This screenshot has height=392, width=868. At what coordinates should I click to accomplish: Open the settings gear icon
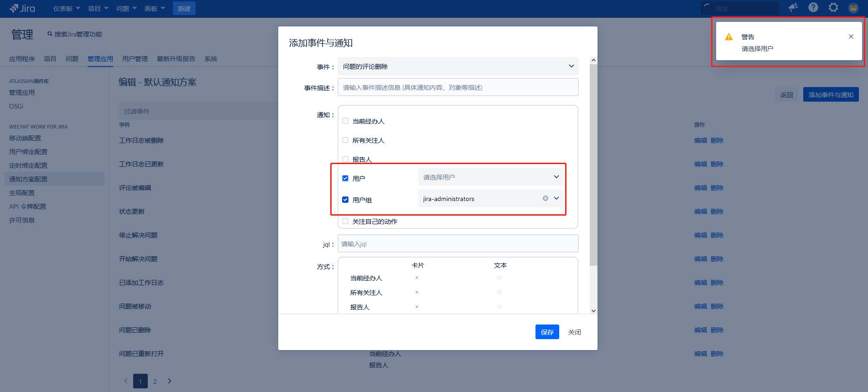[x=833, y=7]
